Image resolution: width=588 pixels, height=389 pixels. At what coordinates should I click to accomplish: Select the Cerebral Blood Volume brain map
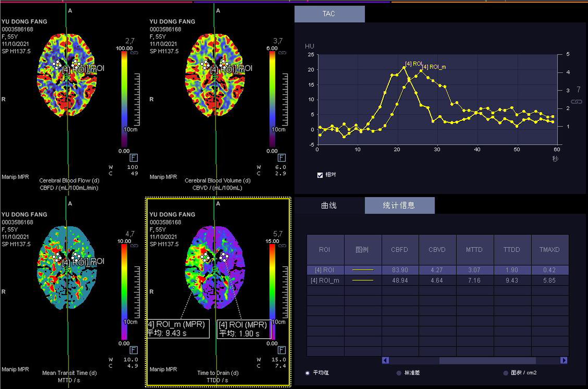coord(215,75)
